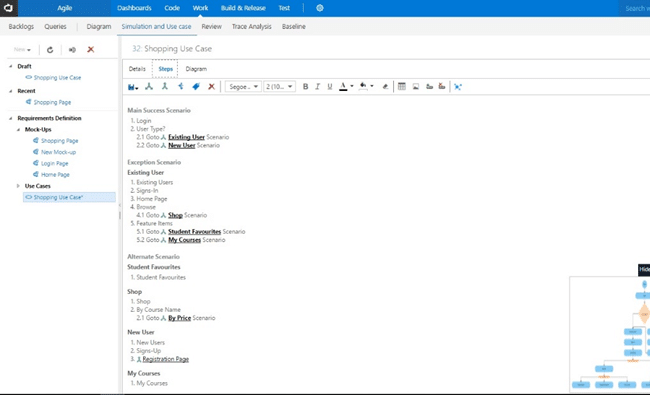
Task: Apply the current font color
Action: (343, 87)
